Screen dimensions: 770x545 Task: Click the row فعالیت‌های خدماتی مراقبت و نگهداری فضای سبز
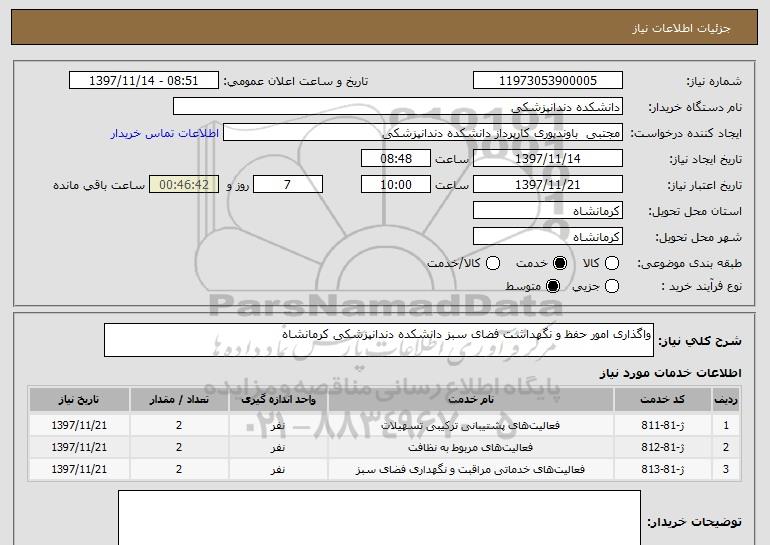[x=385, y=469]
